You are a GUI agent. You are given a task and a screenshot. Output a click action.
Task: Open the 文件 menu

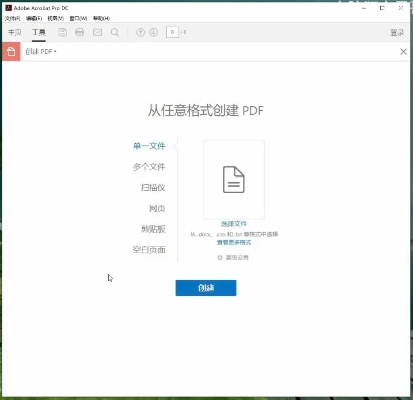pyautogui.click(x=12, y=18)
